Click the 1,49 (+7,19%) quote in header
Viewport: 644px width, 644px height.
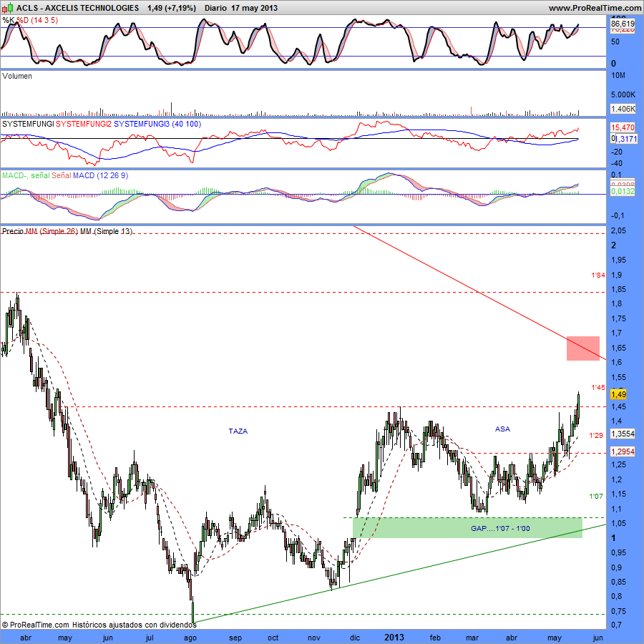(x=172, y=8)
